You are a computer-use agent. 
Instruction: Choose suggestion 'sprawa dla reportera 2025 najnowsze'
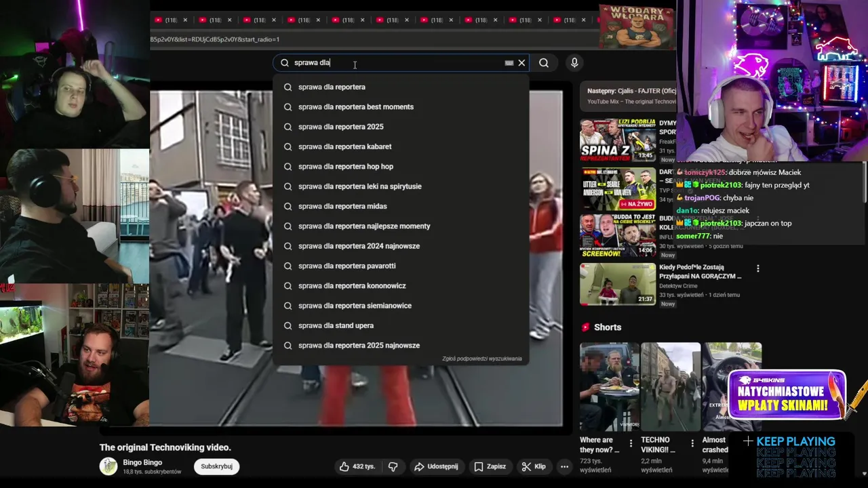point(401,346)
